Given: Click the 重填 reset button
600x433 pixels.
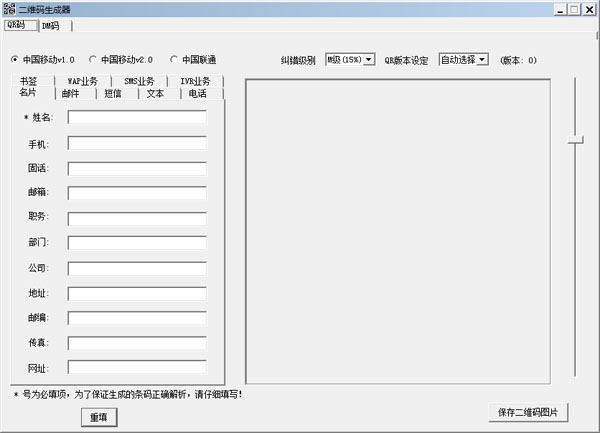Looking at the screenshot, I should pos(99,417).
